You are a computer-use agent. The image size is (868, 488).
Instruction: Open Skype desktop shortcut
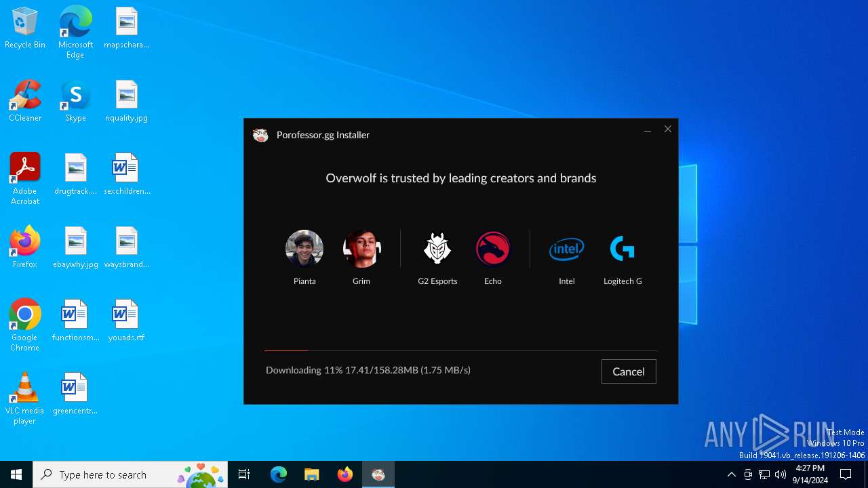[75, 102]
